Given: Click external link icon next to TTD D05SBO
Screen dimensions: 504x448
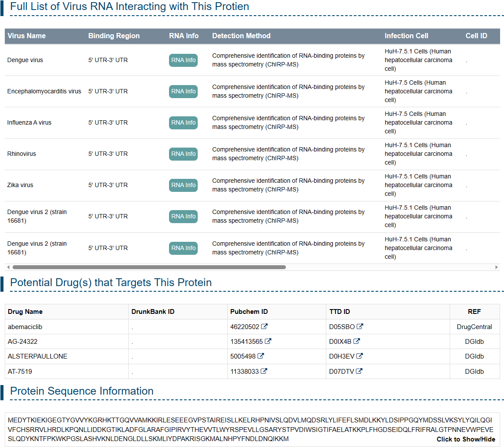Looking at the screenshot, I should [x=360, y=327].
